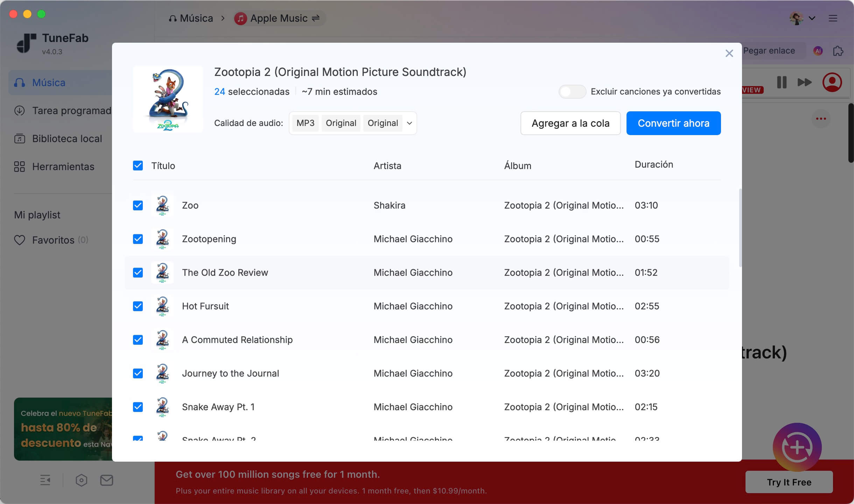854x504 pixels.
Task: Click the Agregar a la cola button
Action: (x=570, y=123)
